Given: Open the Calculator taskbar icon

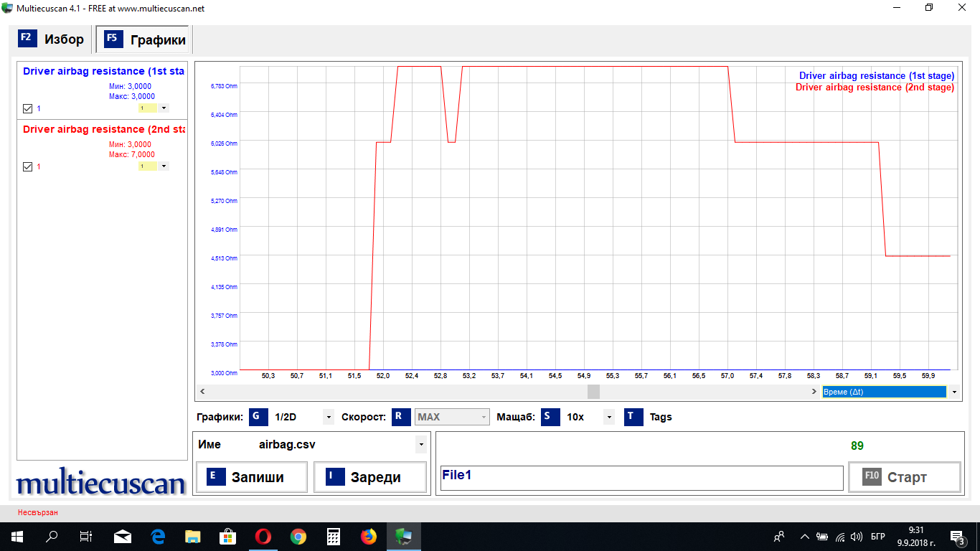Looking at the screenshot, I should [x=334, y=537].
